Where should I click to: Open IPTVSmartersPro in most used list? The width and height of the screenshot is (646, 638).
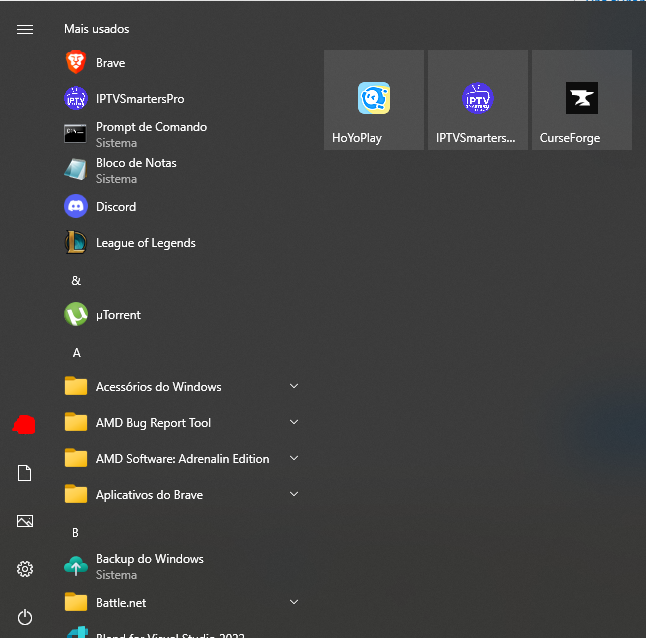point(181,99)
